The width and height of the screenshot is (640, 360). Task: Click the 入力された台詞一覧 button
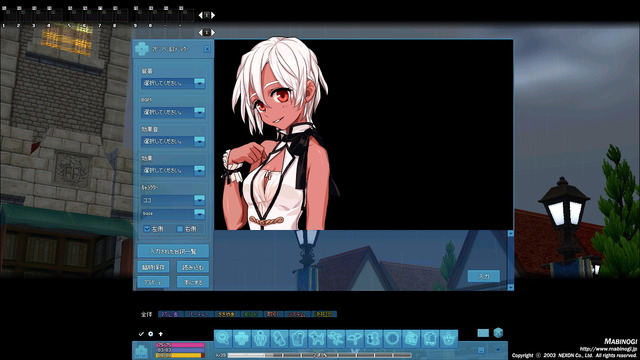coord(173,251)
